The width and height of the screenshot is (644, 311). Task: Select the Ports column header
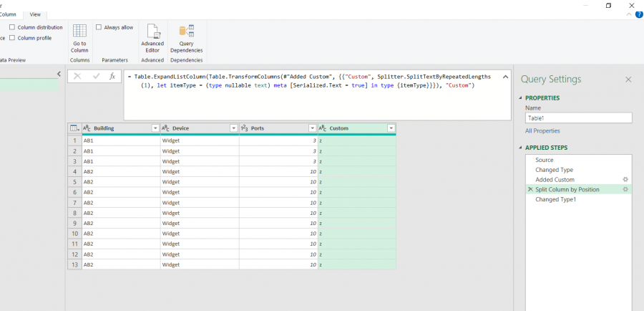[278, 128]
